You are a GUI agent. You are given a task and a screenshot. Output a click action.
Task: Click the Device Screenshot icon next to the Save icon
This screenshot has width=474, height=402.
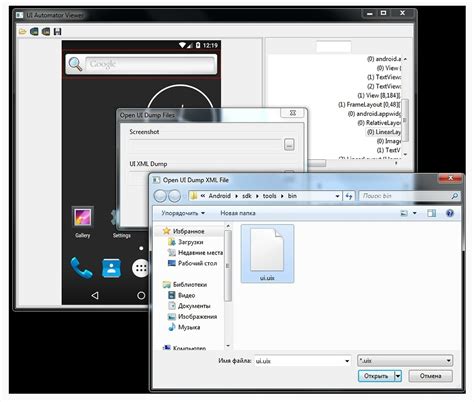[x=46, y=32]
